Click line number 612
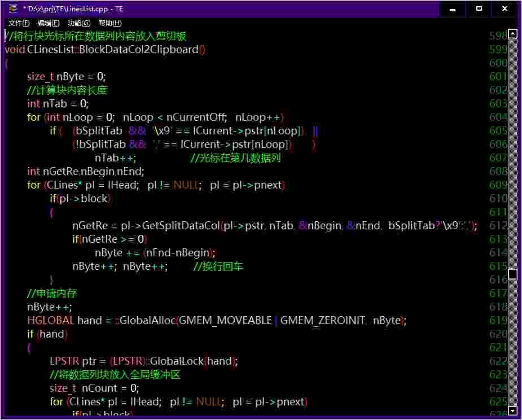The height and width of the screenshot is (420, 522). coord(497,225)
